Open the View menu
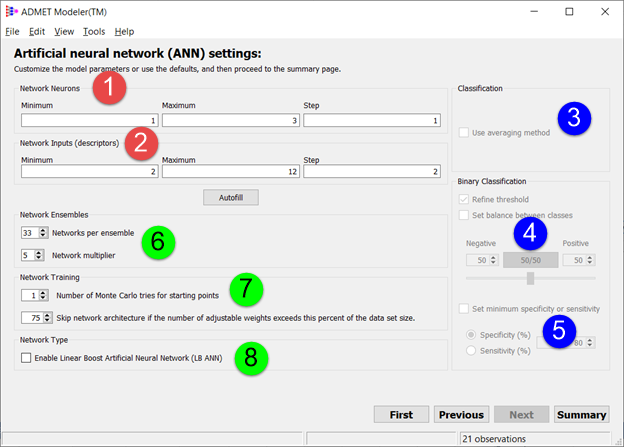624x447 pixels. tap(64, 31)
